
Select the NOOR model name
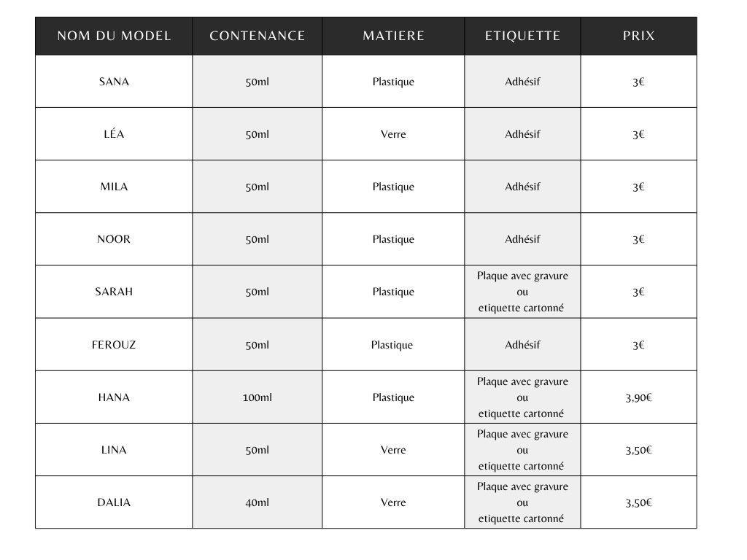pos(114,239)
